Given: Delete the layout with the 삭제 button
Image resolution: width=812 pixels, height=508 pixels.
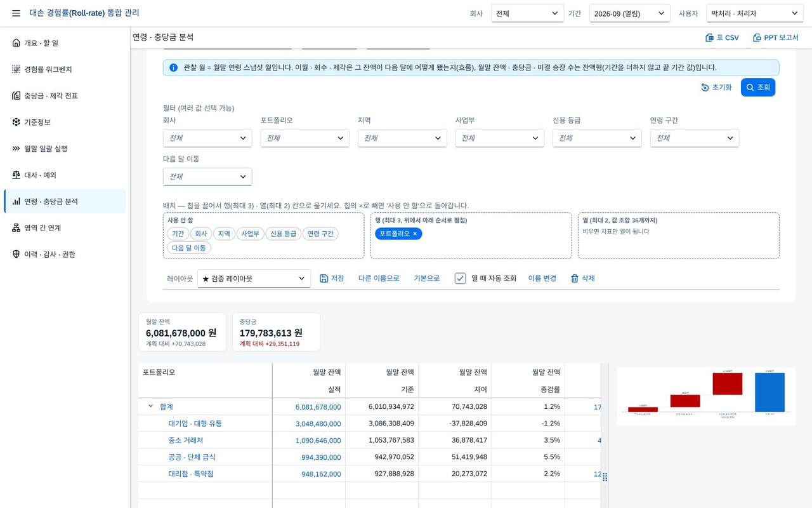Looking at the screenshot, I should [582, 278].
